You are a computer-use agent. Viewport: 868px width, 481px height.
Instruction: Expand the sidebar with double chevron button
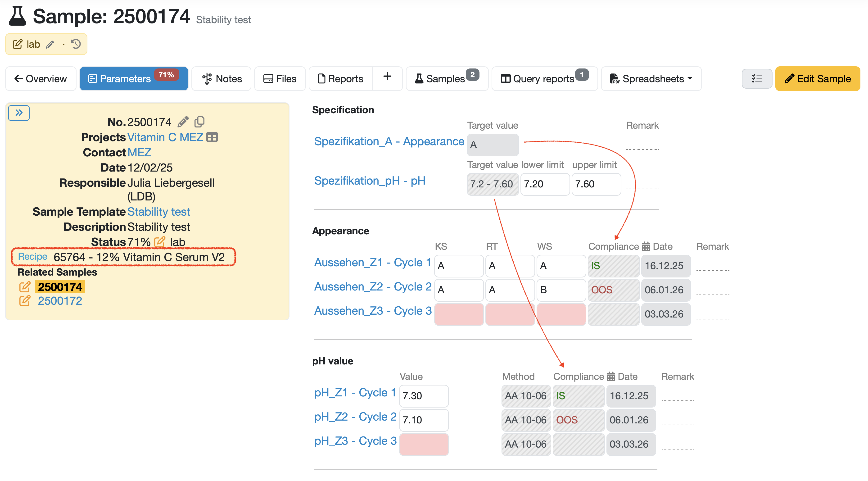pyautogui.click(x=19, y=113)
